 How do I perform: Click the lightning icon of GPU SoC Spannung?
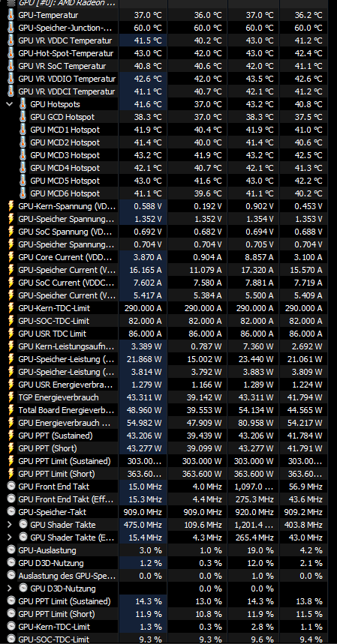click(x=11, y=232)
